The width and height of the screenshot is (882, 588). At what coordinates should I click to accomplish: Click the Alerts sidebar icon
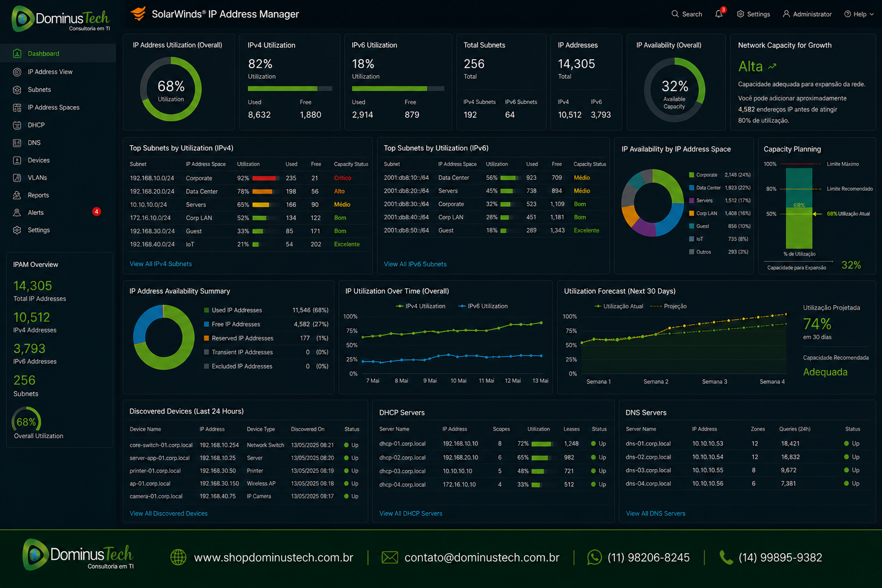(17, 212)
